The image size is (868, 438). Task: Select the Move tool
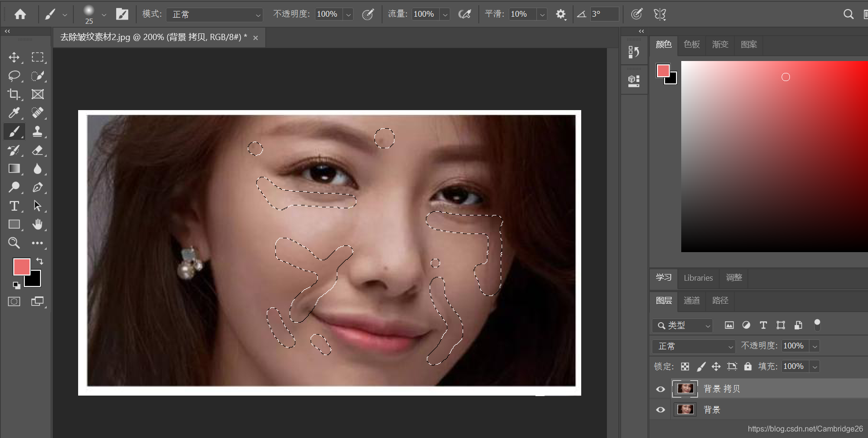click(x=14, y=57)
